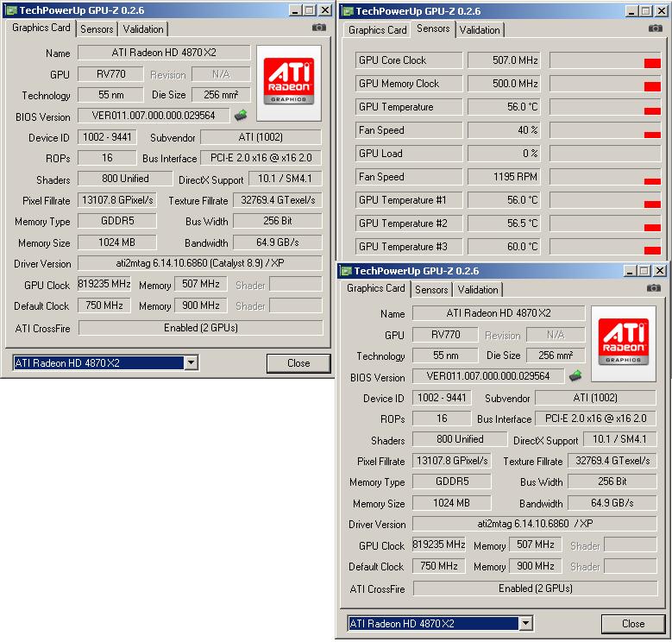Viewport: 672px width, 642px height.
Task: Close the Sensors window with the X button
Action: pyautogui.click(x=662, y=11)
